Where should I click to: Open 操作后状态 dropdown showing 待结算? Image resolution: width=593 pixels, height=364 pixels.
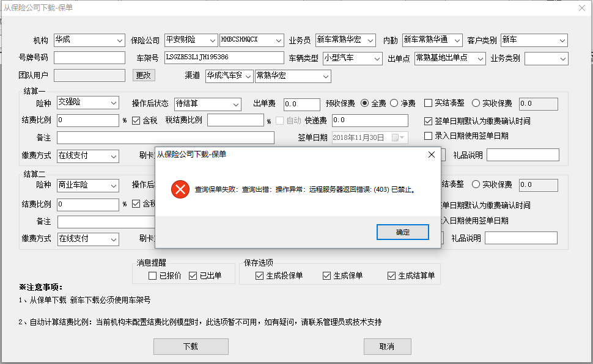click(208, 104)
